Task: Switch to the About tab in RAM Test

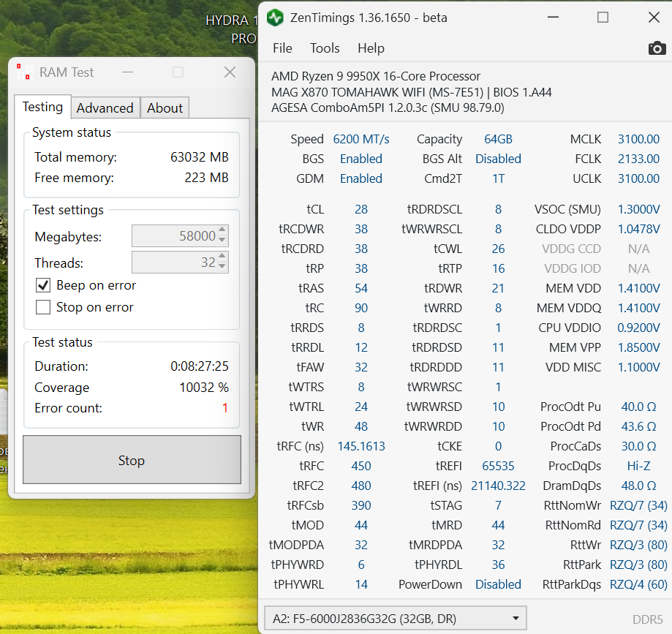Action: [x=165, y=107]
